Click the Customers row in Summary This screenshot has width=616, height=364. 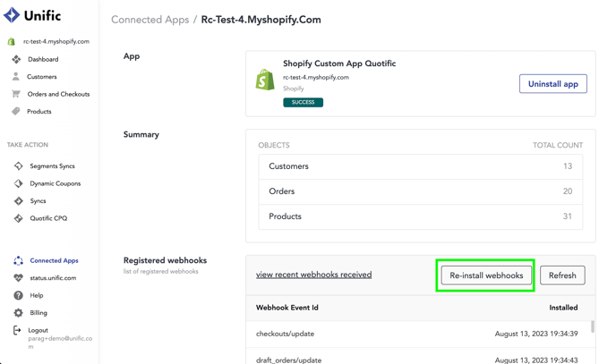420,166
